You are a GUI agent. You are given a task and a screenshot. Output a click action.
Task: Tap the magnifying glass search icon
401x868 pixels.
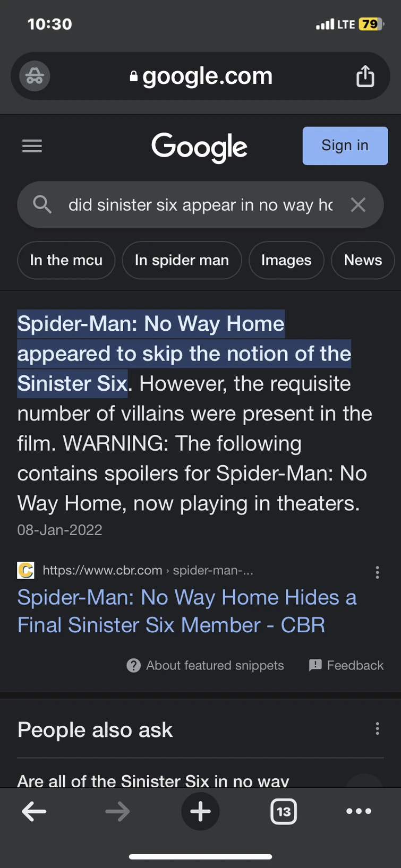42,204
